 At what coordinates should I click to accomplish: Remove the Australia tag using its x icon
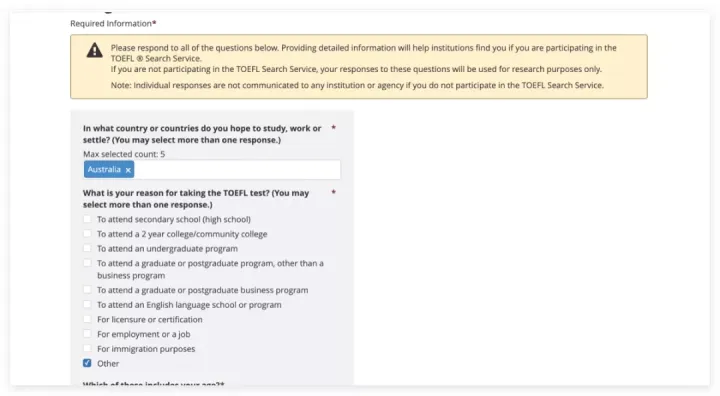click(128, 170)
